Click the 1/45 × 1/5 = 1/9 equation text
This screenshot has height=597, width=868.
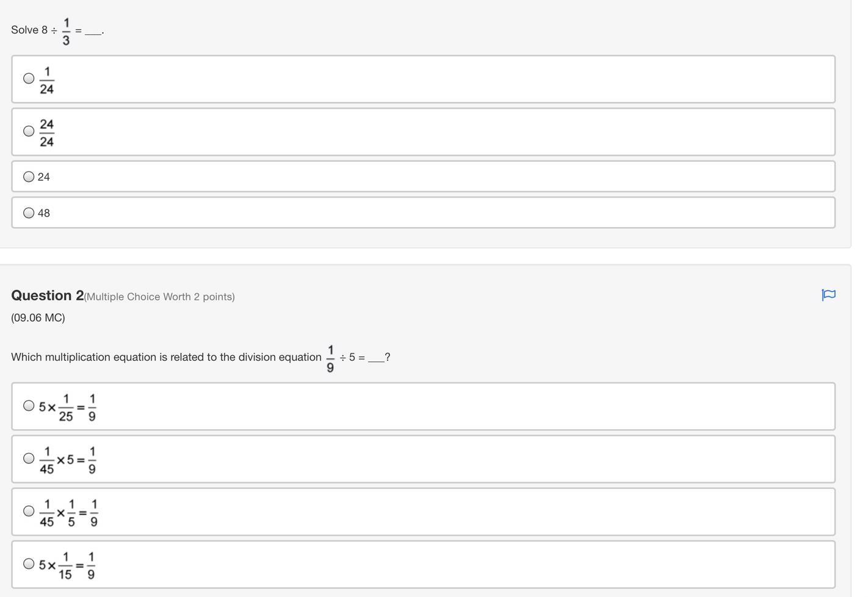pyautogui.click(x=68, y=513)
